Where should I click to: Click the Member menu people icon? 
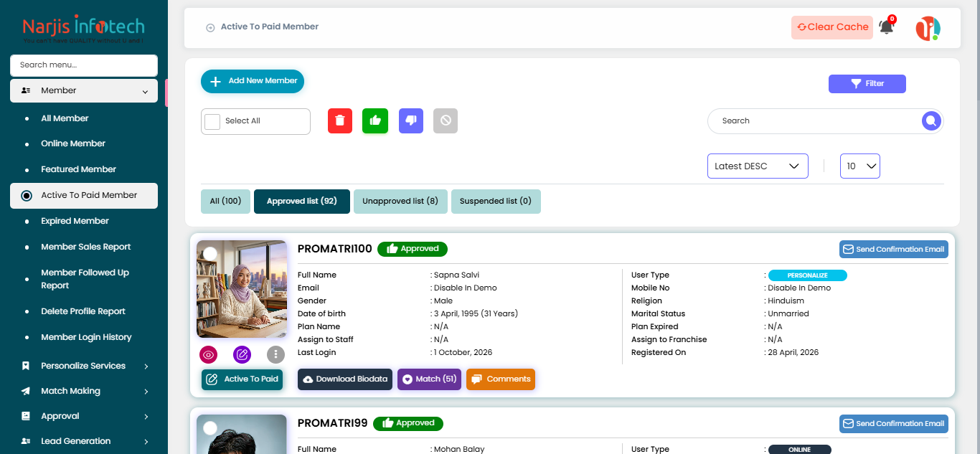click(26, 91)
